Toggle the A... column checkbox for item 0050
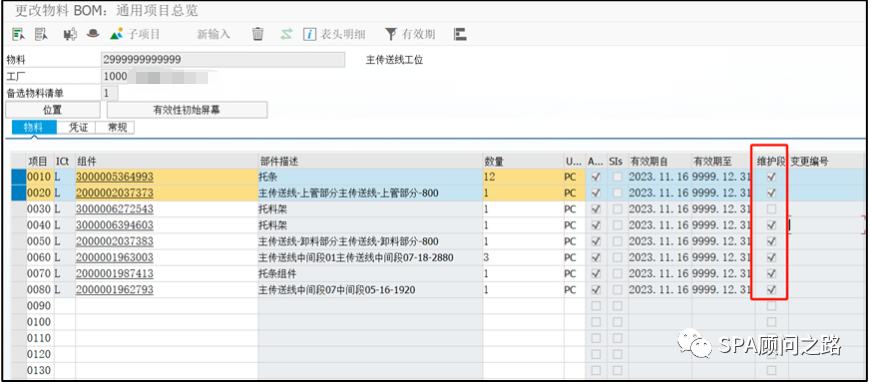The height and width of the screenshot is (384, 870). coord(596,241)
